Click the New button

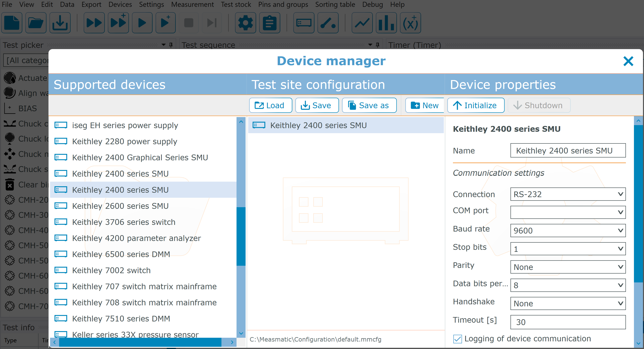tap(425, 105)
